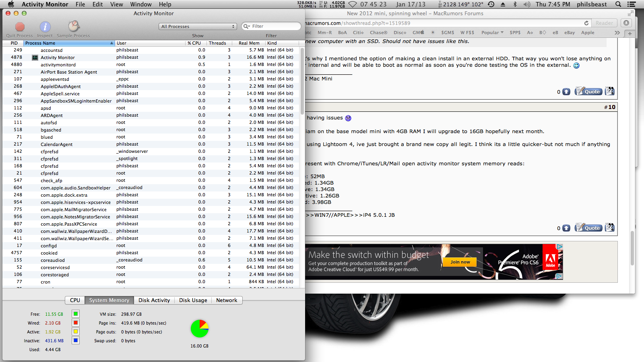Open the Edit menu
The image size is (644, 362).
98,4
